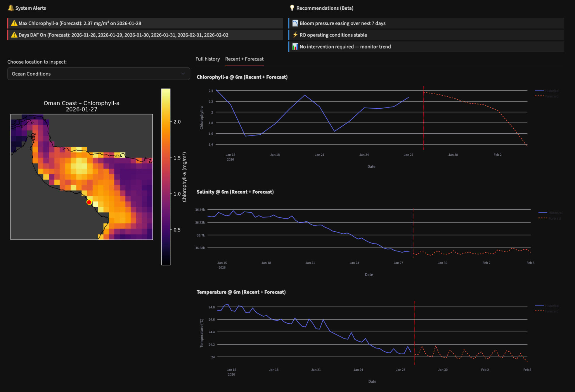Select the Recent + Forecast tab

[x=244, y=59]
